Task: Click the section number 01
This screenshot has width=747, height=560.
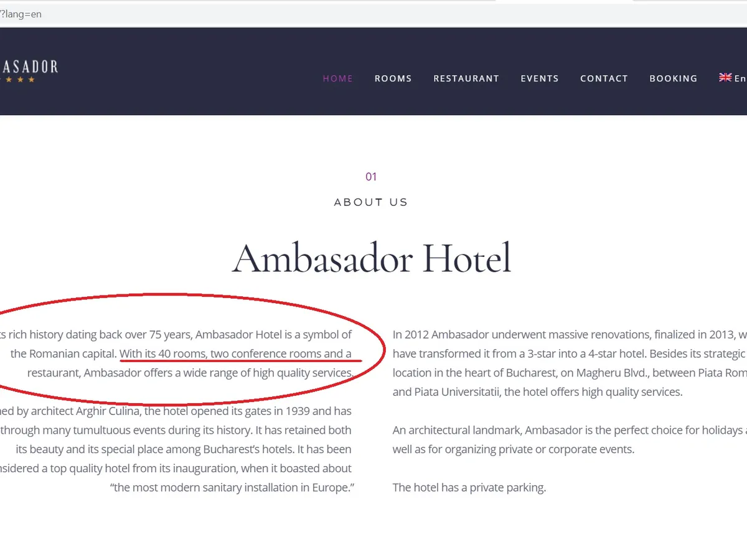Action: tap(371, 177)
